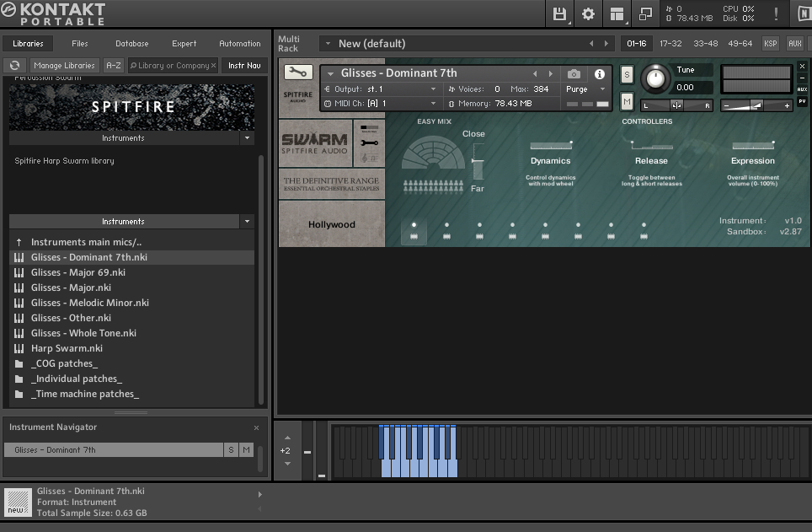This screenshot has height=532, width=812.
Task: Click the refresh libraries icon
Action: point(15,65)
